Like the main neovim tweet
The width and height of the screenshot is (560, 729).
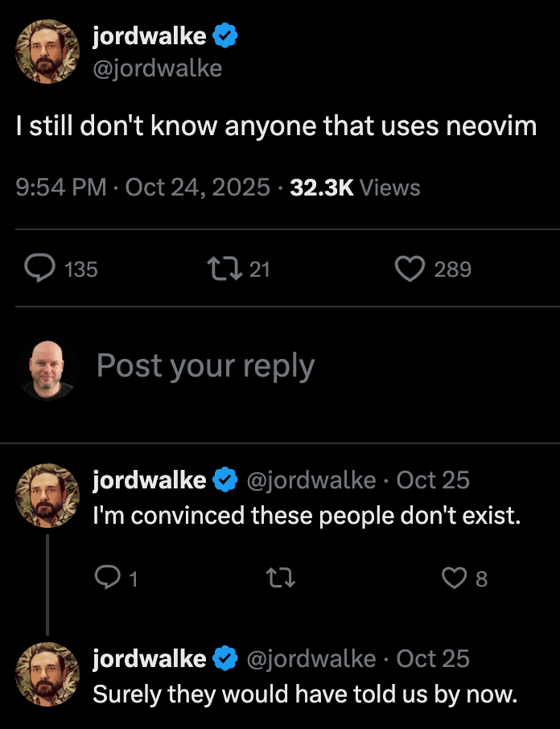pos(409,269)
